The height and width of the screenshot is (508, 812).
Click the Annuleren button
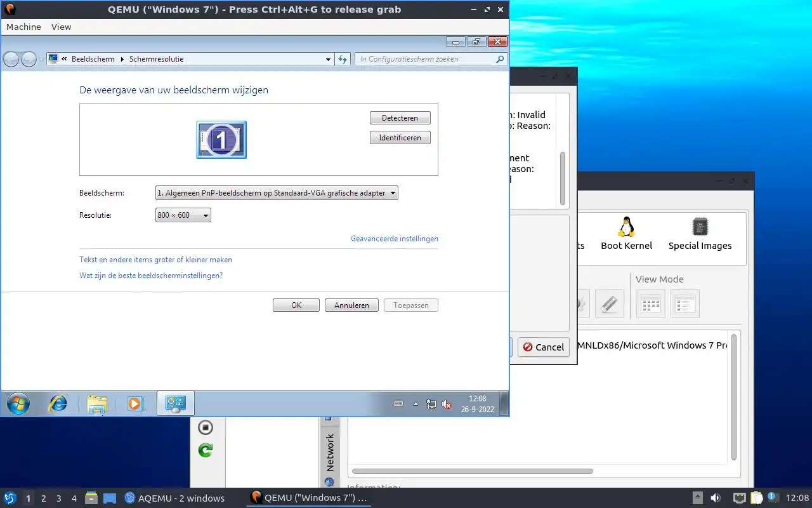[x=351, y=305]
